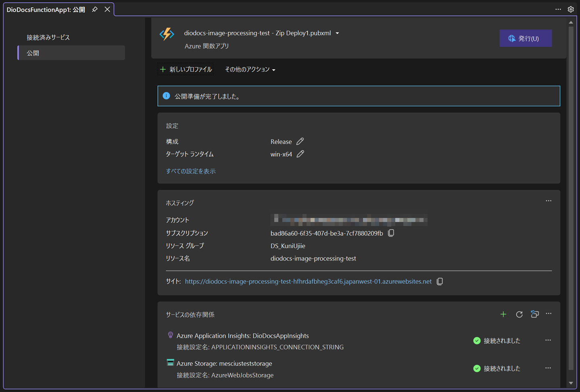Open the サービスの依存関係 section ellipsis menu
The image size is (580, 392).
pos(549,313)
